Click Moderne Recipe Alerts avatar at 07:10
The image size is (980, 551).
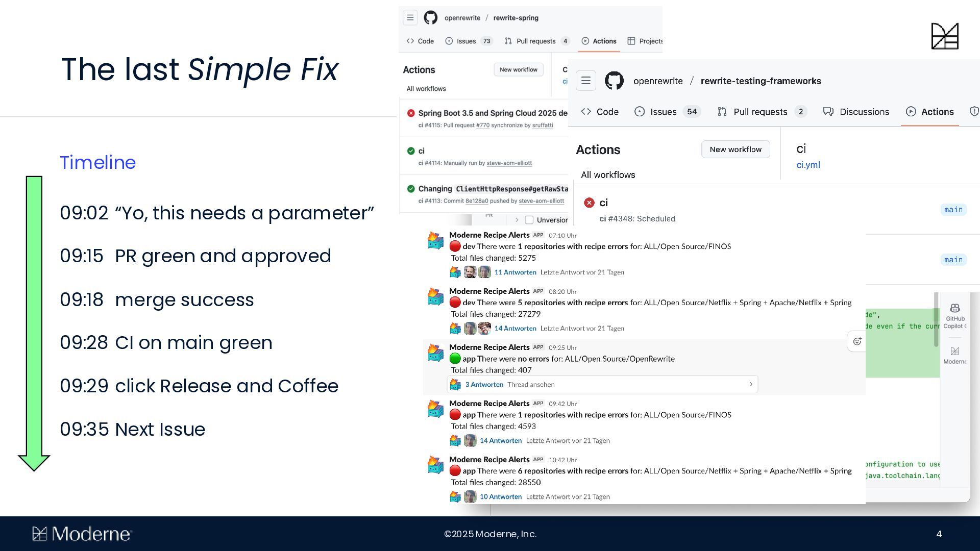(435, 240)
